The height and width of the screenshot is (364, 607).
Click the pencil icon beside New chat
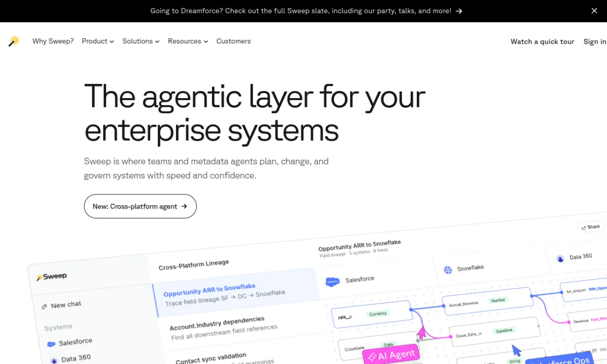point(44,307)
